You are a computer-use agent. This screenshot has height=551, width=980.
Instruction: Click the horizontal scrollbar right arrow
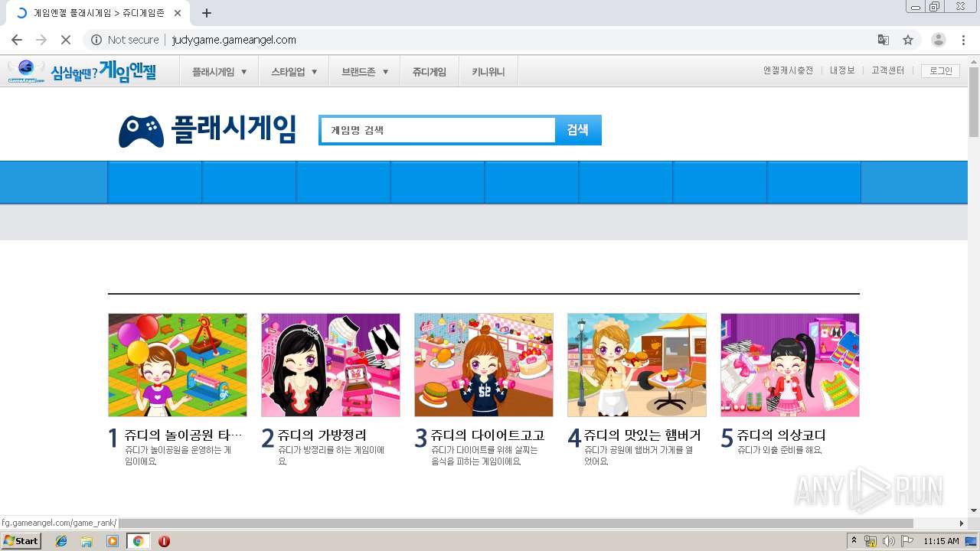[x=962, y=523]
